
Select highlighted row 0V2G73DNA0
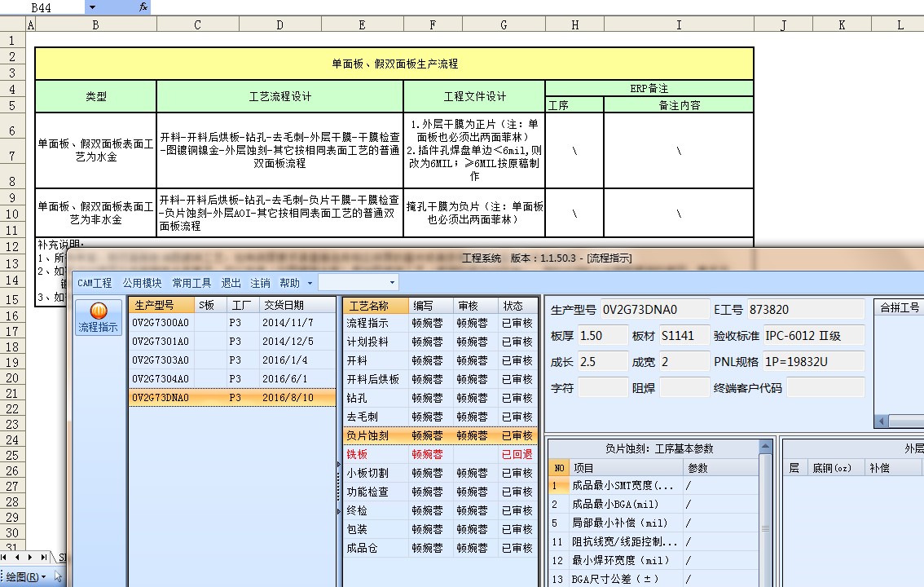232,397
